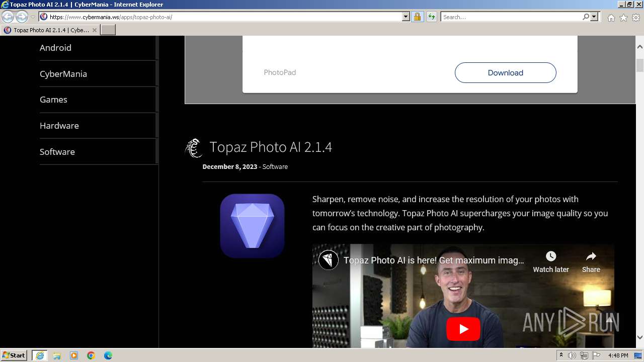
Task: Click the security lock icon
Action: point(417,17)
